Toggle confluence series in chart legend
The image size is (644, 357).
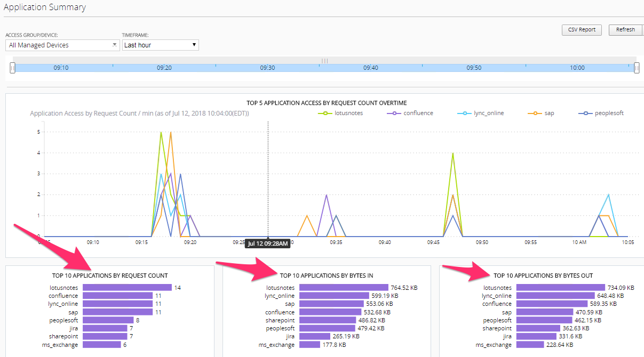[x=411, y=113]
